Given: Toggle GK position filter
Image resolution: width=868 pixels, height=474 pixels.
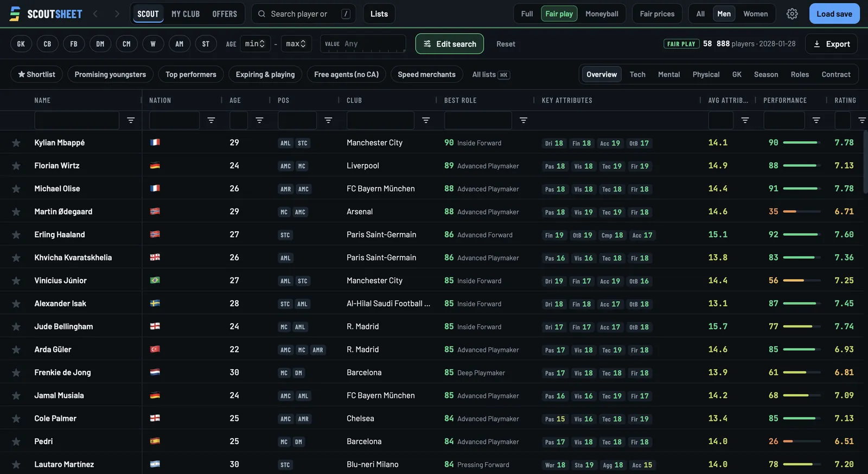Looking at the screenshot, I should click(x=21, y=44).
